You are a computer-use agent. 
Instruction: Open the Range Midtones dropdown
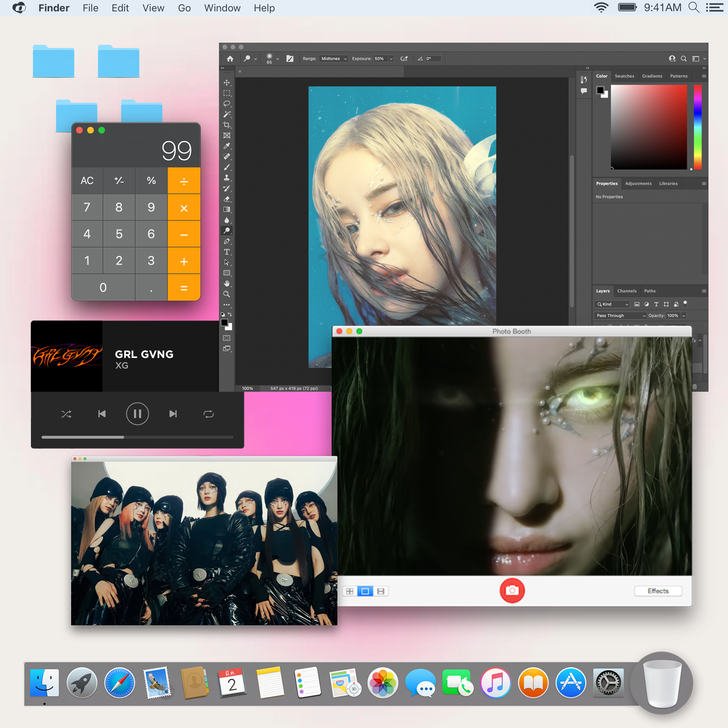333,59
